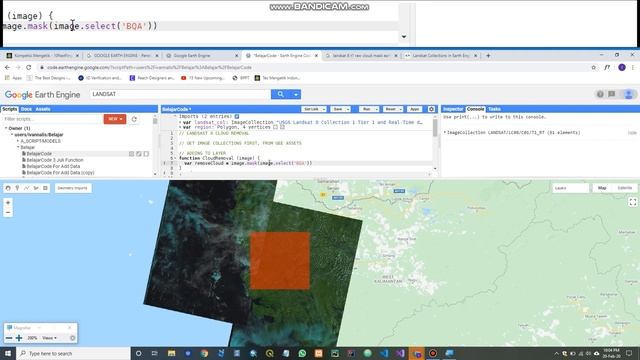
Task: Open Windows Start menu
Action: [8, 353]
